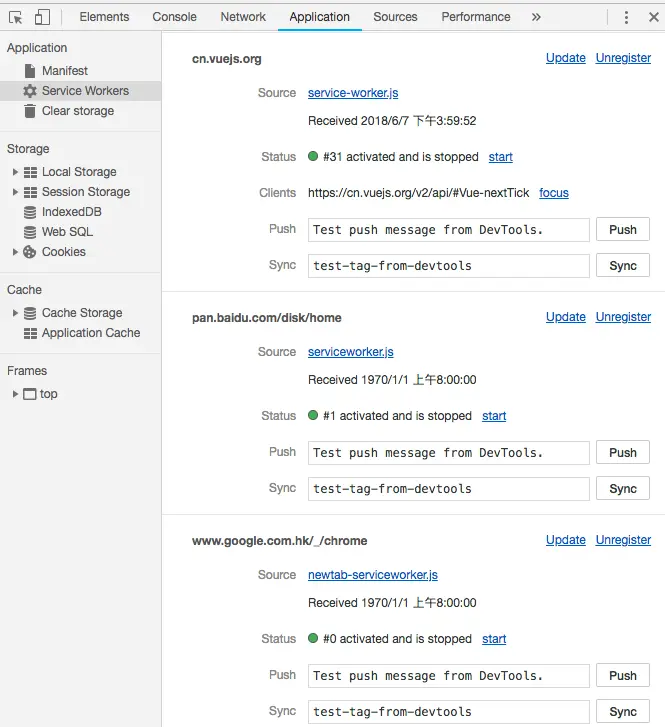
Task: Switch to the Performance tab
Action: tap(476, 17)
